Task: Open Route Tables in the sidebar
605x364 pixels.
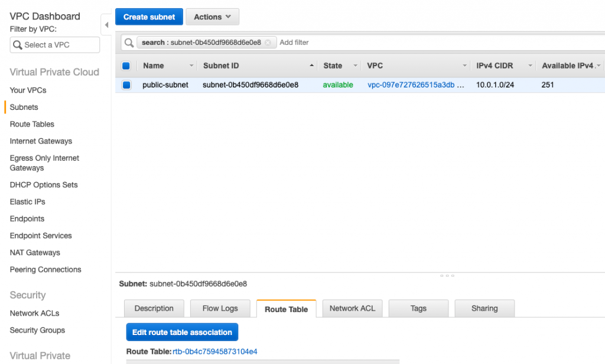Action: (x=32, y=124)
